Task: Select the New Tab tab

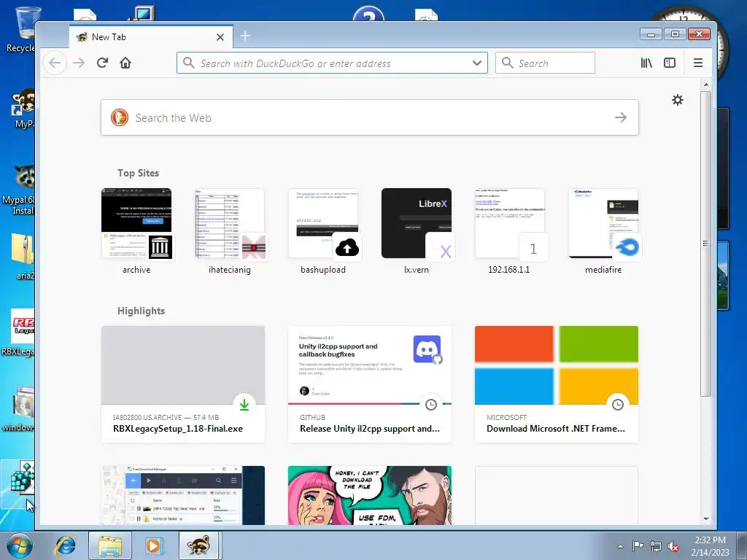Action: point(151,36)
